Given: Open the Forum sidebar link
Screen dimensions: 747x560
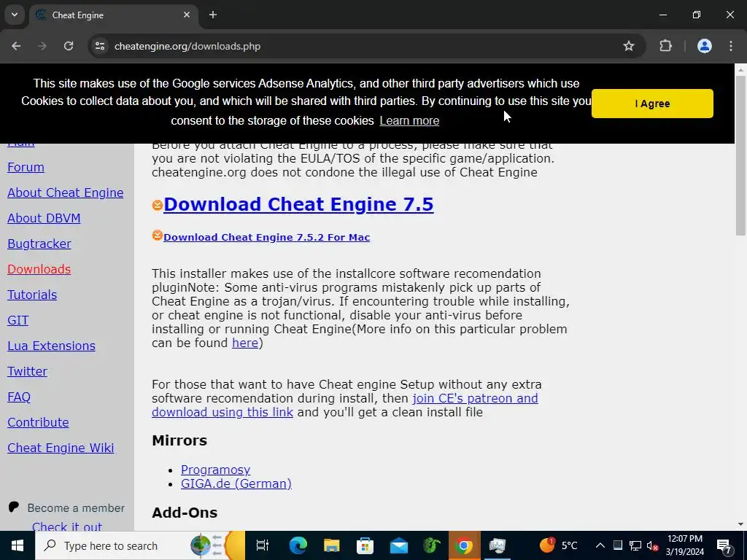Looking at the screenshot, I should point(26,167).
